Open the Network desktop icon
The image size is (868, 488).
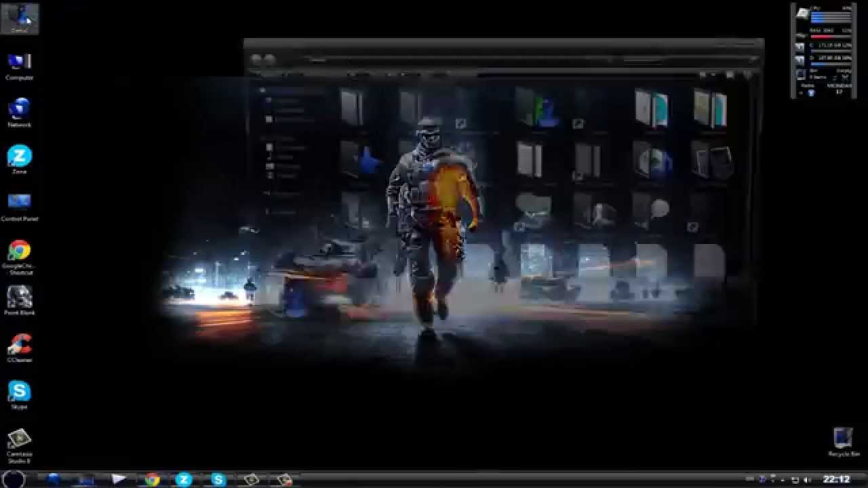[x=19, y=113]
